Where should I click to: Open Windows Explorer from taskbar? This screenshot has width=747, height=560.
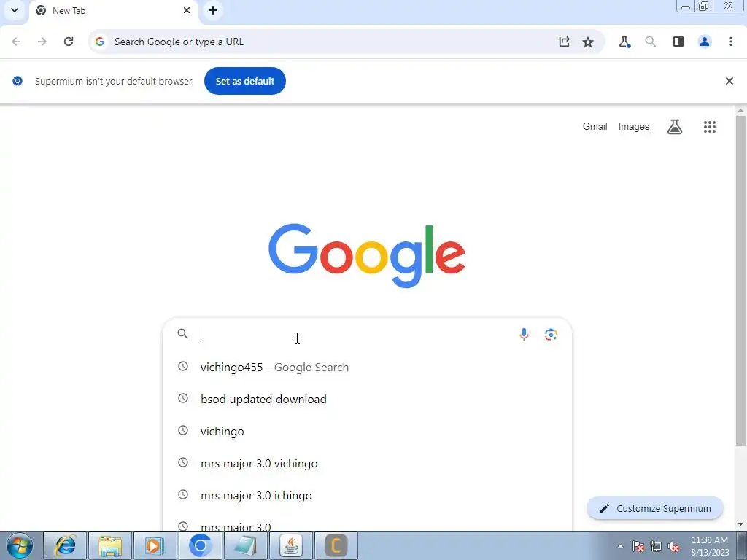tap(110, 545)
